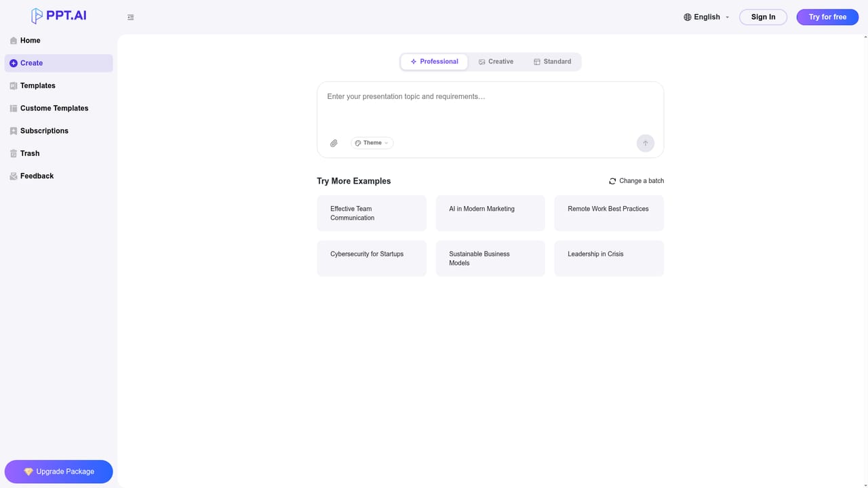Pick the Leadership in Crisis example

pyautogui.click(x=609, y=258)
